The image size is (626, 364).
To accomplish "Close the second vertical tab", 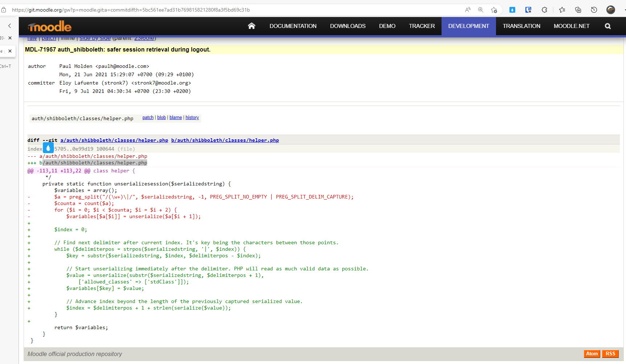I will (10, 51).
